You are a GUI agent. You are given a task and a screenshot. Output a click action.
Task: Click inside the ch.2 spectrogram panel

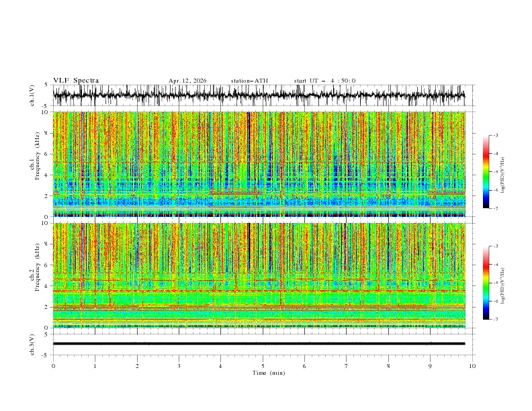259,275
